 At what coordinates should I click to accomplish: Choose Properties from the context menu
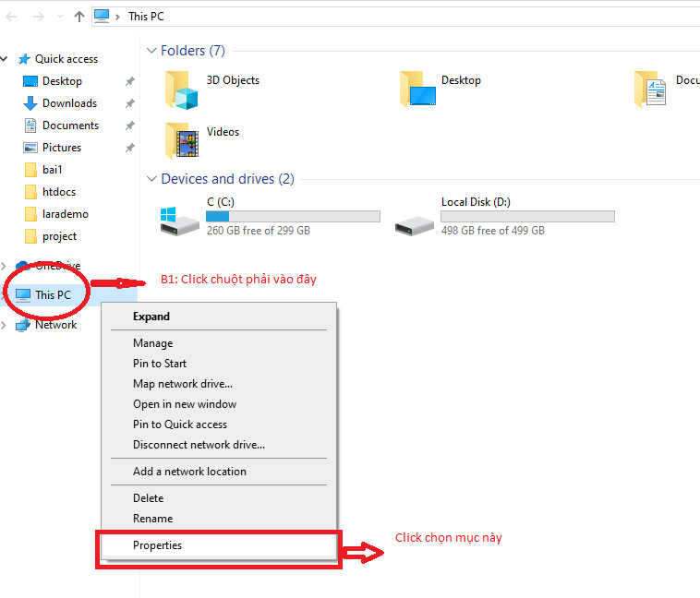(x=219, y=545)
